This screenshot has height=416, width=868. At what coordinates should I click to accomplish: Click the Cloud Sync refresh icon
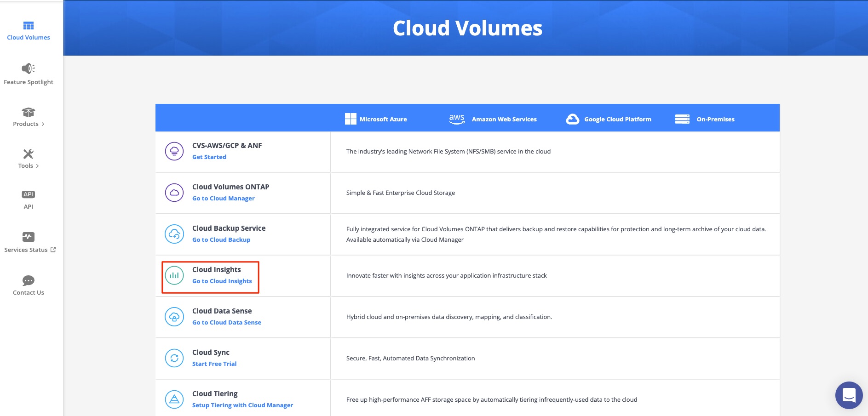[x=174, y=358]
